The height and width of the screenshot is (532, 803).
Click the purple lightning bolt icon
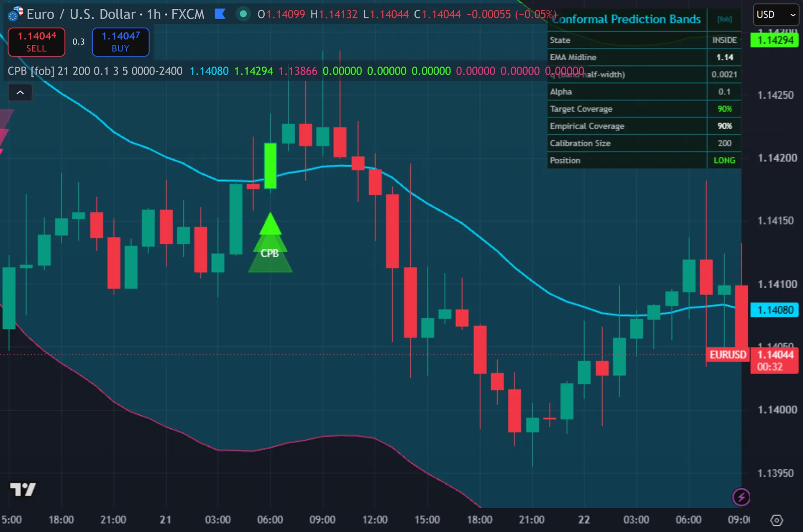point(741,497)
